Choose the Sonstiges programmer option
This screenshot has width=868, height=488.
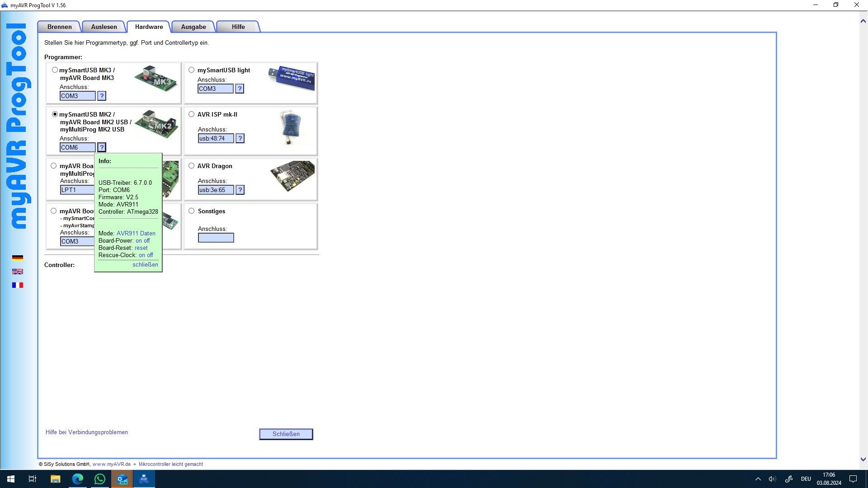192,211
